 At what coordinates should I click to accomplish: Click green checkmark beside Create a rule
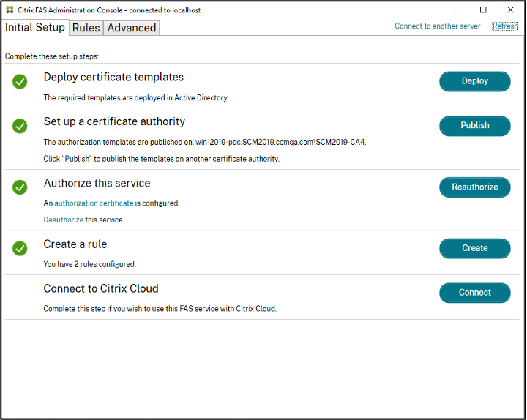pos(20,249)
